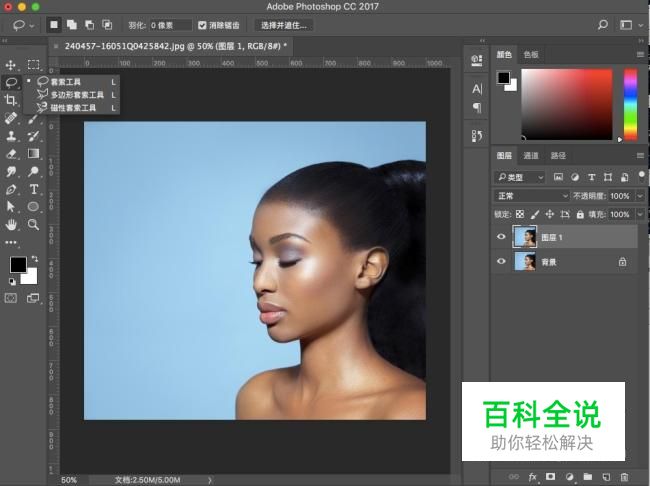Image resolution: width=650 pixels, height=486 pixels.
Task: Choose the Lasso tool from flyout
Action: point(73,82)
